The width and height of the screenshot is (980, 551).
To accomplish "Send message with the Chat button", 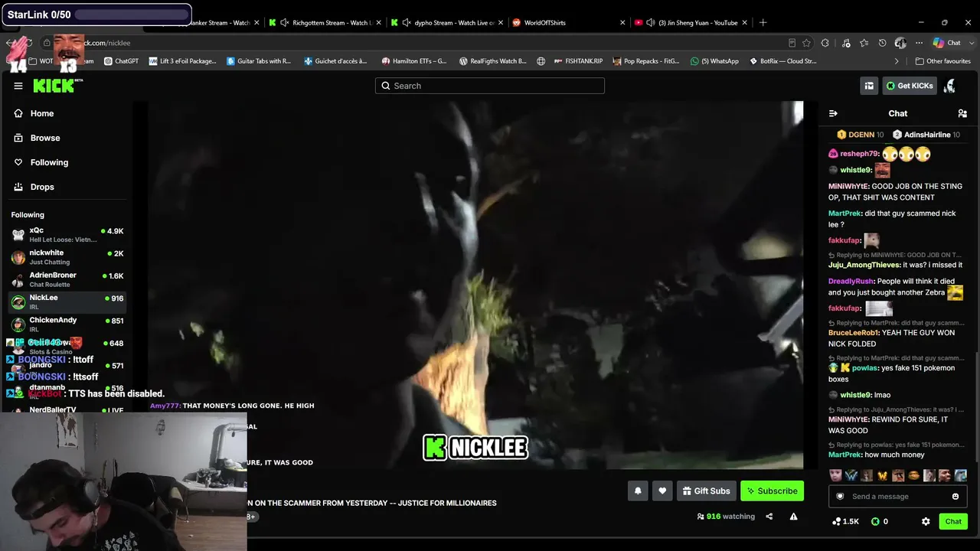I will pyautogui.click(x=953, y=521).
